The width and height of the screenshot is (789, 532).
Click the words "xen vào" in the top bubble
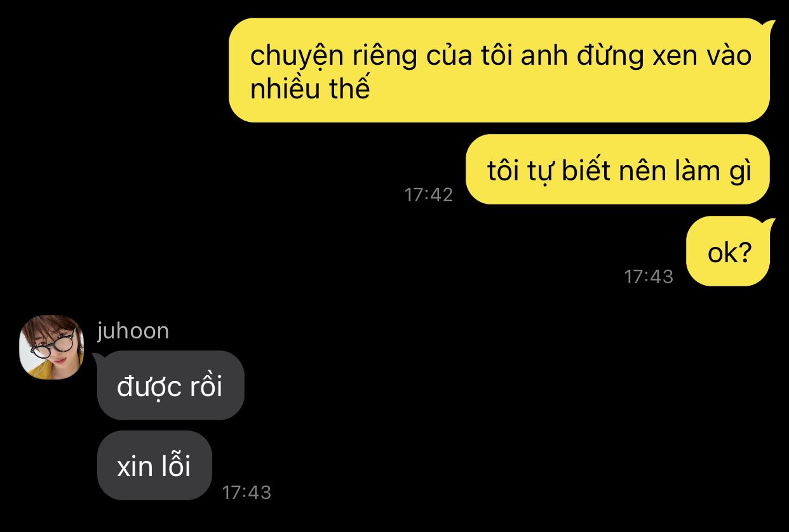pyautogui.click(x=703, y=55)
